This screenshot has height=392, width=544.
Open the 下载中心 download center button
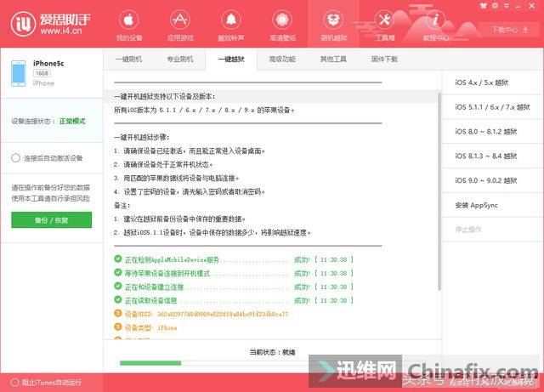510,30
